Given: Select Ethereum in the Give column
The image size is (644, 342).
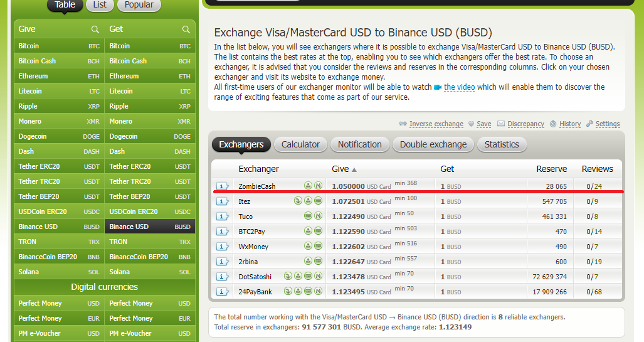Looking at the screenshot, I should 33,76.
